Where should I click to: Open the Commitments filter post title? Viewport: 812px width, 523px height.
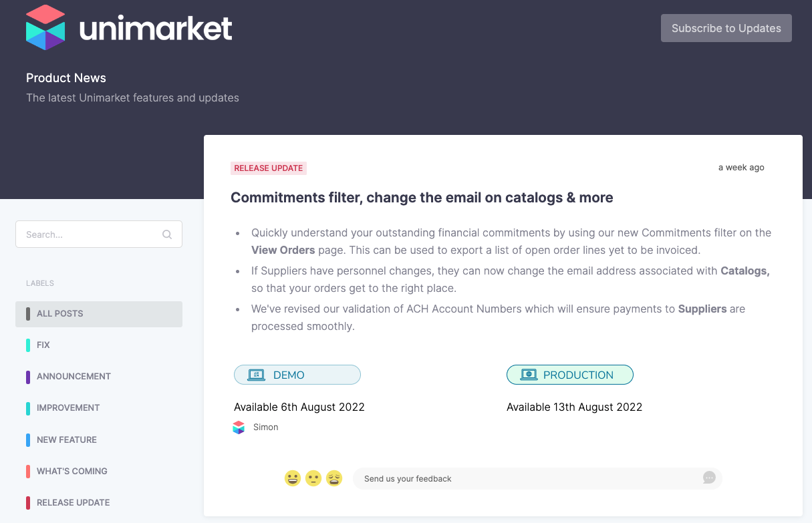pos(422,198)
